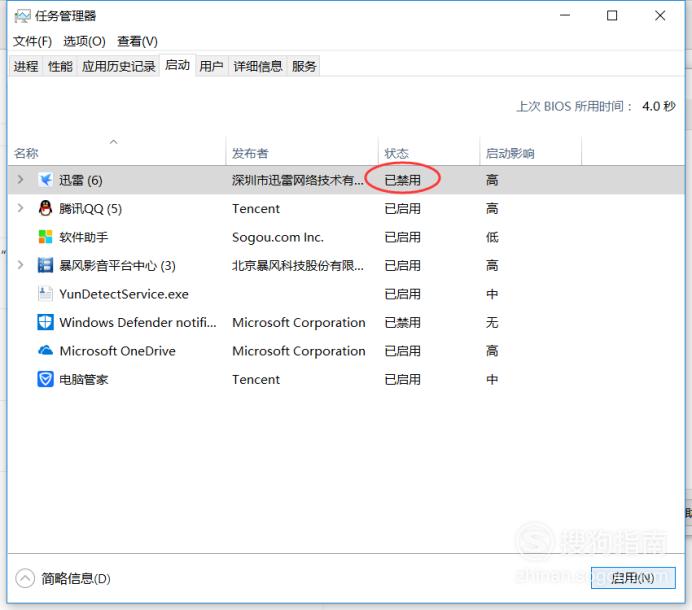Switch to the 性能 tab
Screen dimensions: 692x610
pyautogui.click(x=60, y=66)
